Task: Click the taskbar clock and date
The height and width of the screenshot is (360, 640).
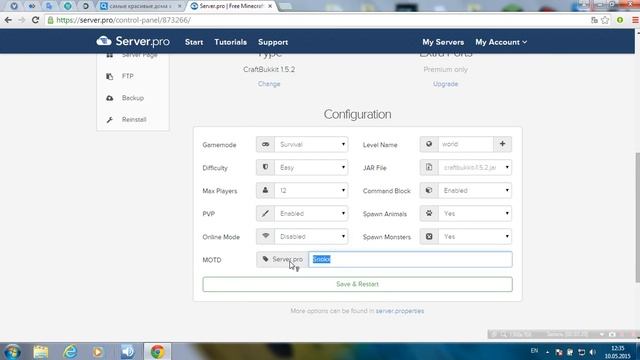Action: click(x=618, y=352)
